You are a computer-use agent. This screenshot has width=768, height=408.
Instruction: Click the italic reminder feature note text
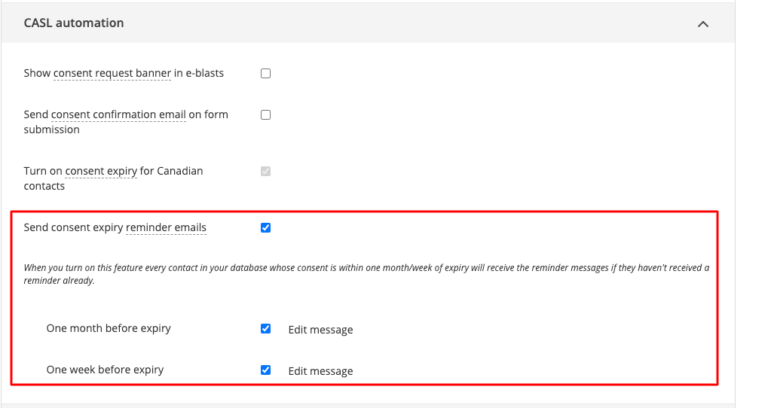tap(366, 274)
